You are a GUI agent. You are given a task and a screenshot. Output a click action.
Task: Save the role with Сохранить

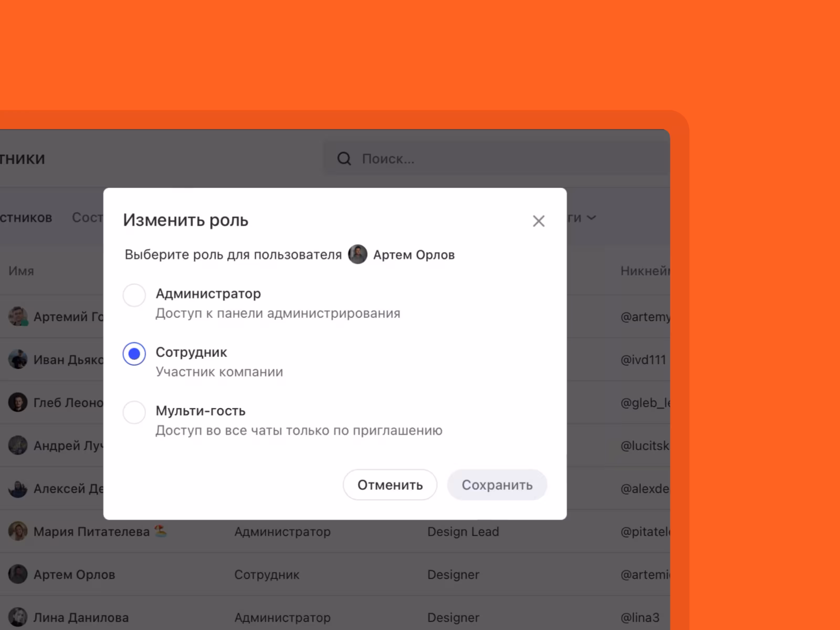(x=497, y=485)
